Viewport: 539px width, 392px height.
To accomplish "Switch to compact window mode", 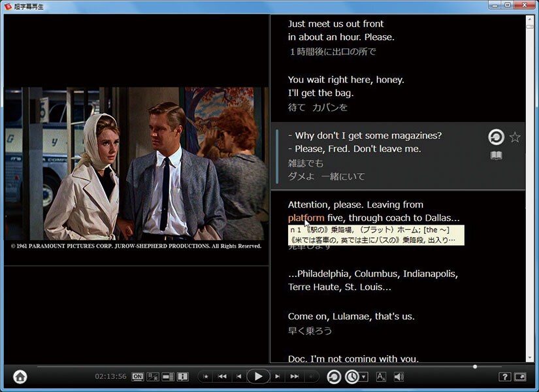I will 520,377.
